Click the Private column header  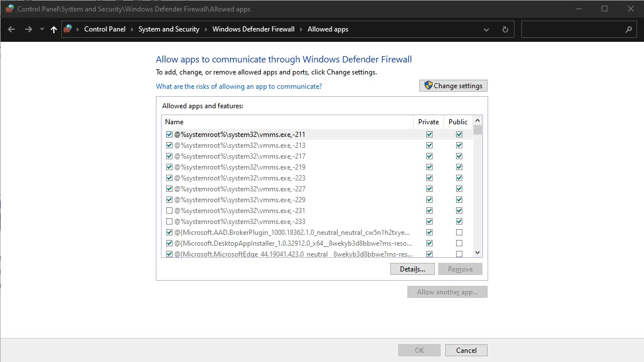[x=429, y=122]
